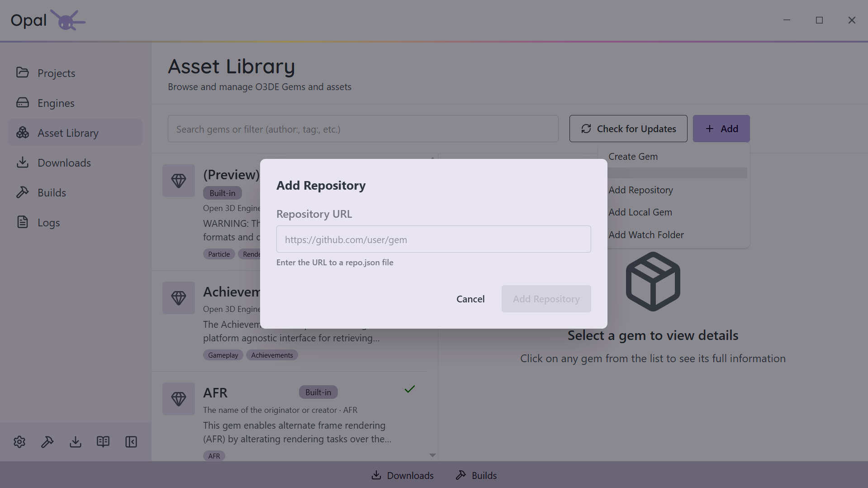Viewport: 868px width, 488px height.
Task: Click scroll down arrow of gem list
Action: click(x=432, y=455)
